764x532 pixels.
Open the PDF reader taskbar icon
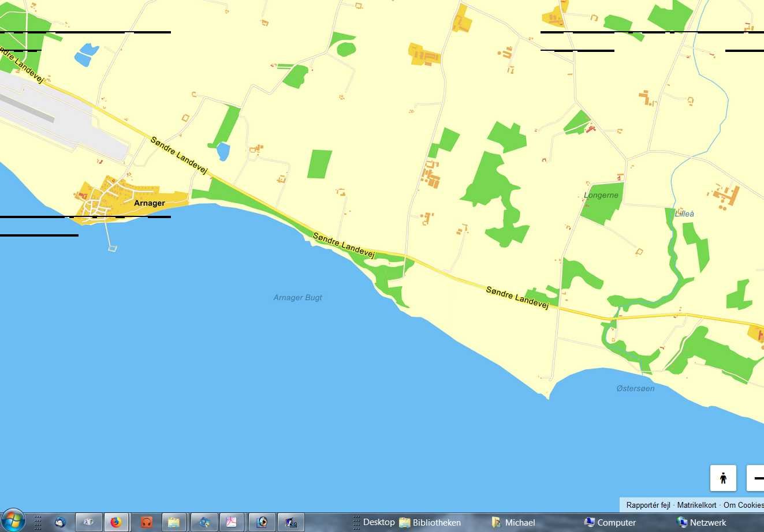tap(232, 522)
